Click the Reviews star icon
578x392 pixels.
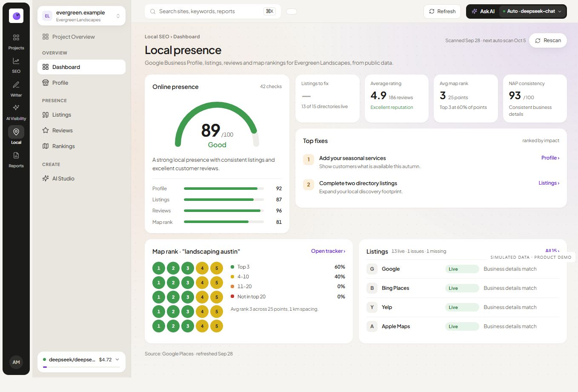(46, 130)
